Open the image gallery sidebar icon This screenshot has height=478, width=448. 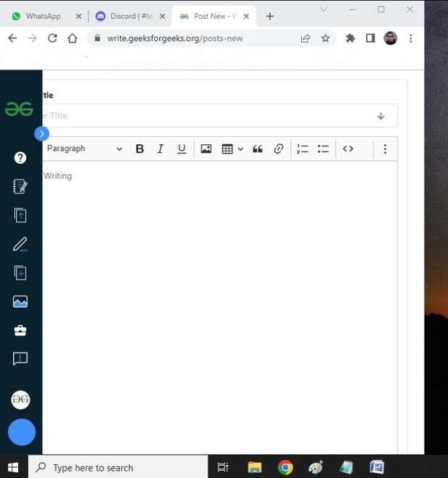click(20, 301)
